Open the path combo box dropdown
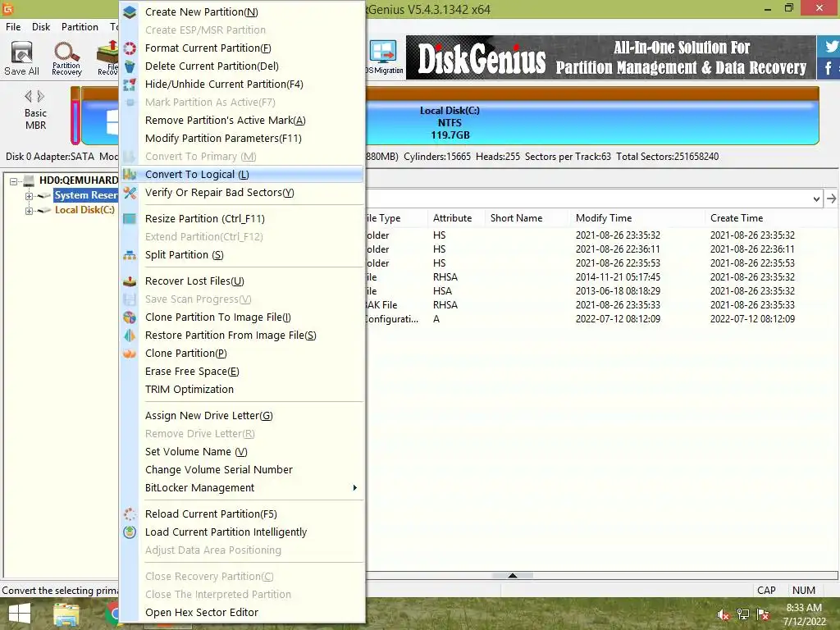The height and width of the screenshot is (630, 840). [x=816, y=199]
